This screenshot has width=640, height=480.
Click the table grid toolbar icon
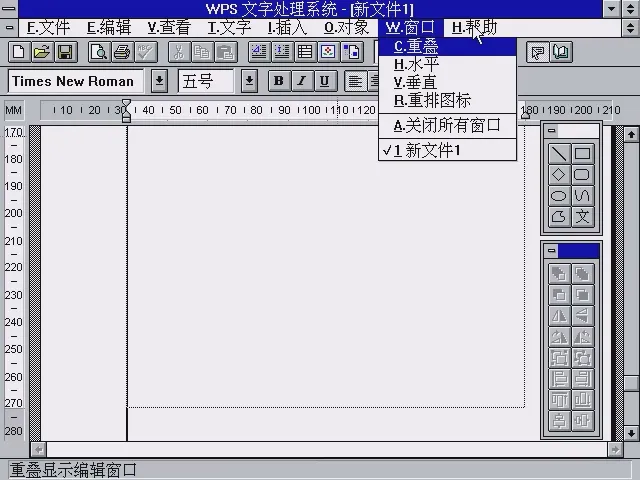point(305,52)
